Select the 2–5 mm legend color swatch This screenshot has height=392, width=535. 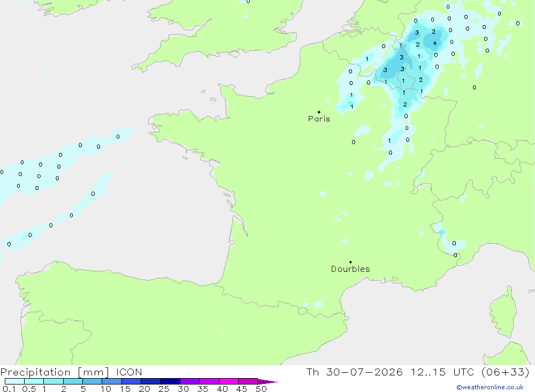(x=73, y=381)
